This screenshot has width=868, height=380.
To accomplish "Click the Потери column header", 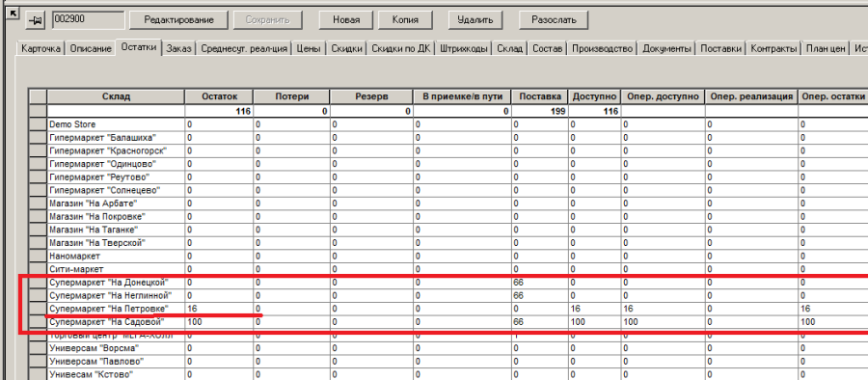I will tap(291, 96).
